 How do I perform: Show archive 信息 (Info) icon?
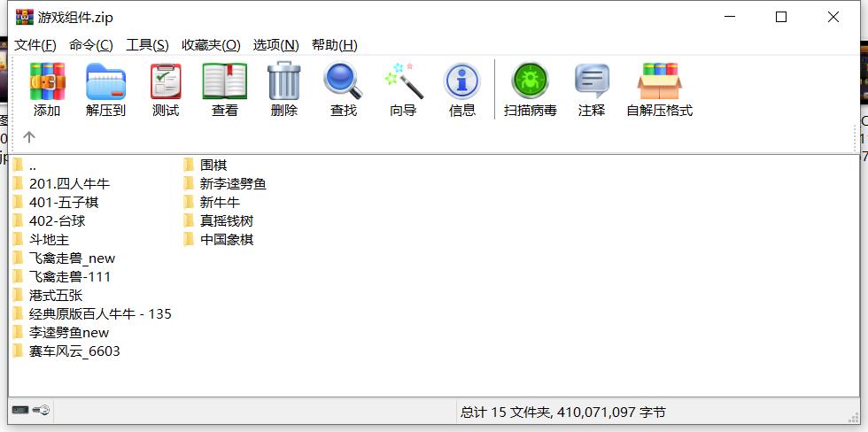[461, 82]
